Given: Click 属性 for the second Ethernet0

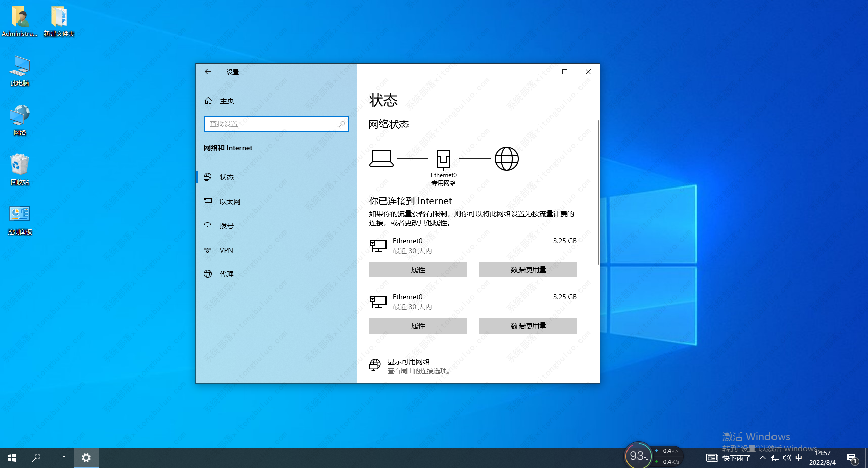Looking at the screenshot, I should coord(418,326).
